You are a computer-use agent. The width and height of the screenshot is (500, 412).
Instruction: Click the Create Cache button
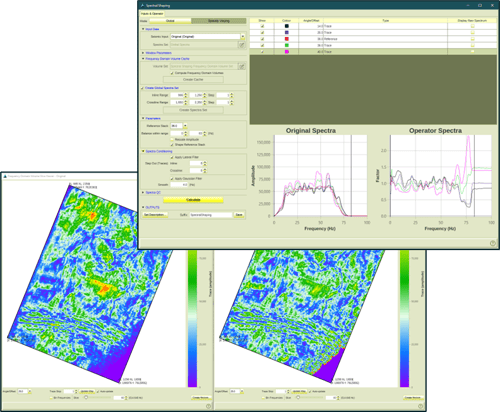point(193,80)
